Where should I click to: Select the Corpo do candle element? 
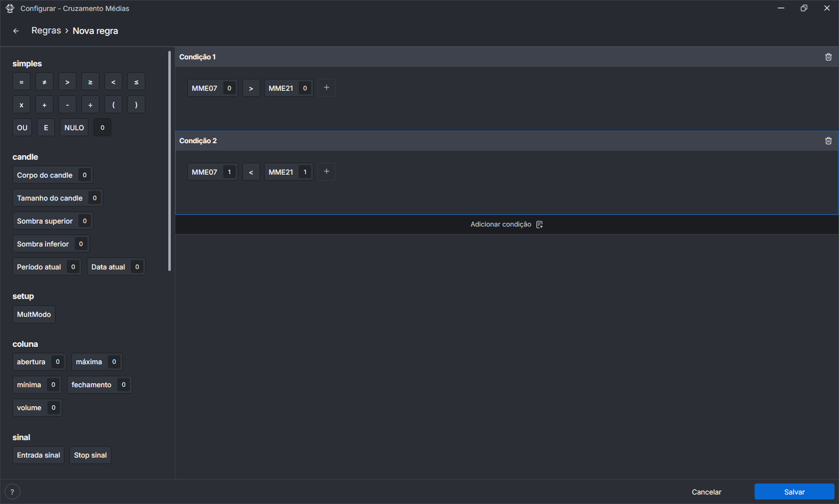point(45,175)
